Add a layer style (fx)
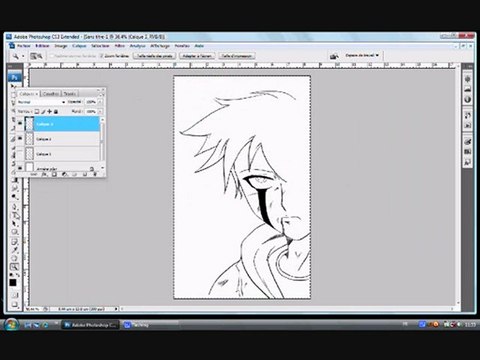 pos(44,174)
